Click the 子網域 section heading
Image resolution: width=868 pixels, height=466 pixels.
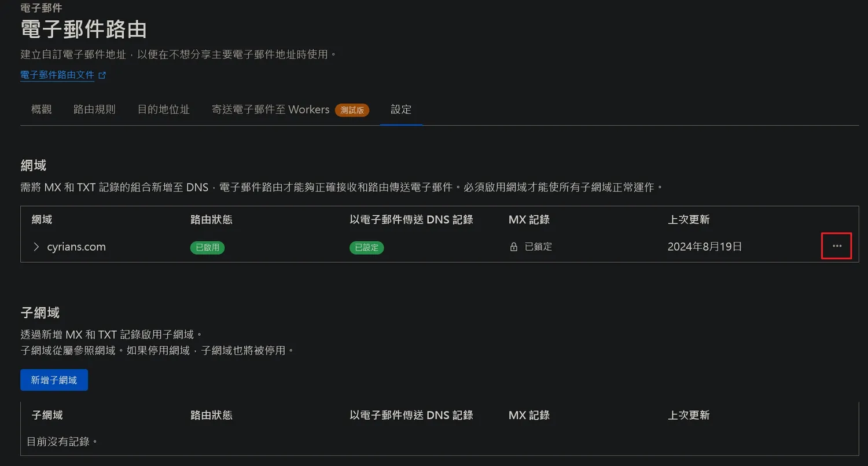[x=40, y=313]
